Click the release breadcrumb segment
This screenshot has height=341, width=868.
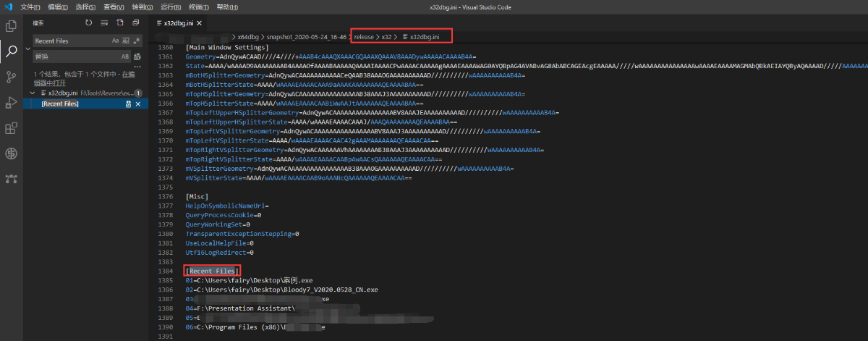pyautogui.click(x=364, y=36)
